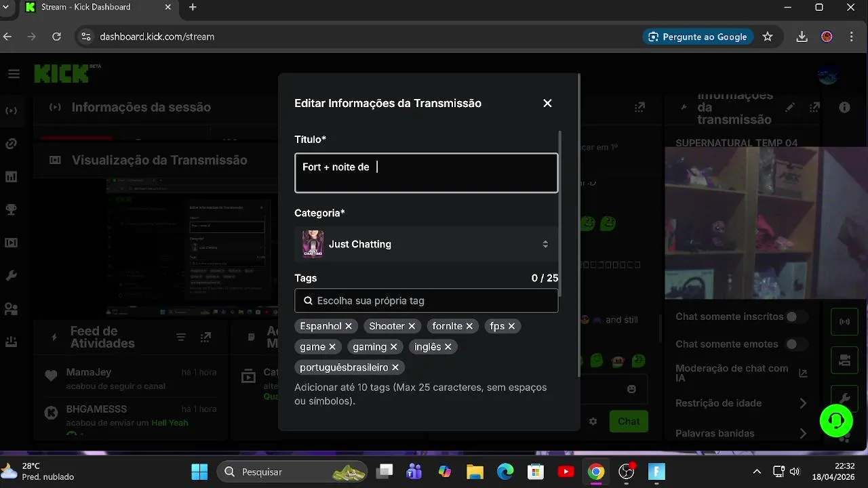
Task: Remove the Espanhol tag
Action: (349, 326)
